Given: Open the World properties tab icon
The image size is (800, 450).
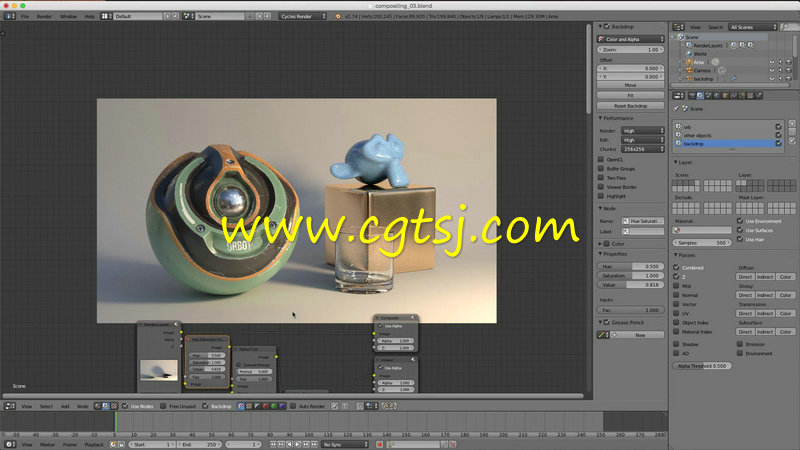Looking at the screenshot, I should click(717, 95).
